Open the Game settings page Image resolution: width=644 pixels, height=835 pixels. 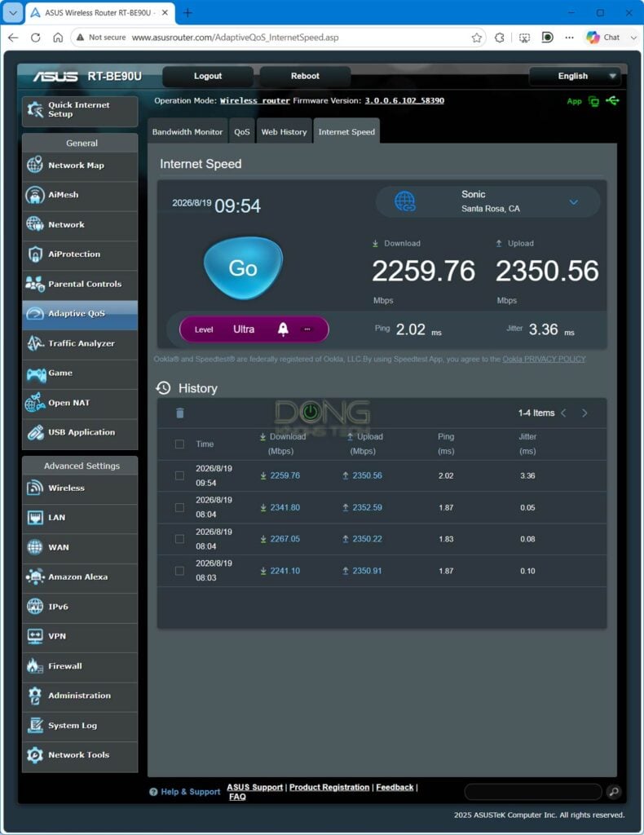click(x=80, y=373)
